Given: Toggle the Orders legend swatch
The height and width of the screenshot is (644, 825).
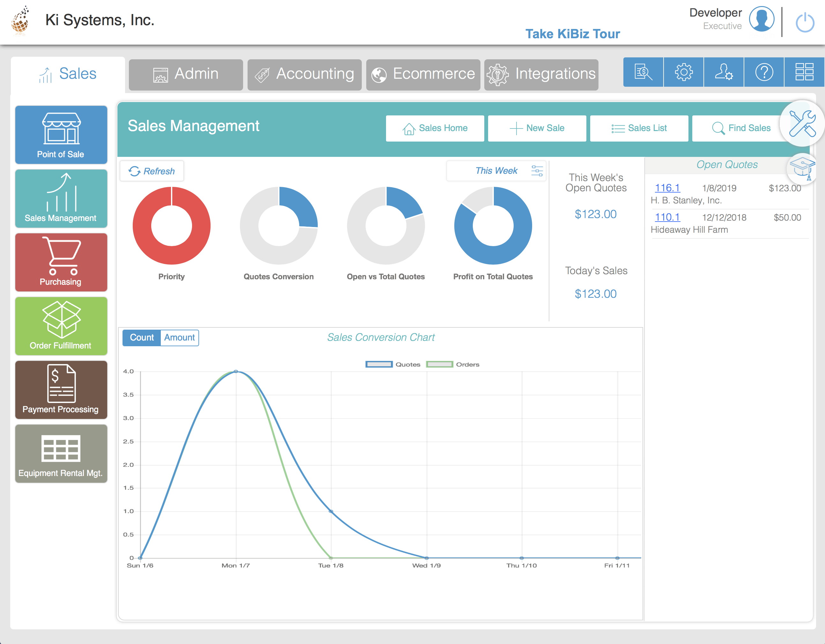Looking at the screenshot, I should (x=439, y=365).
